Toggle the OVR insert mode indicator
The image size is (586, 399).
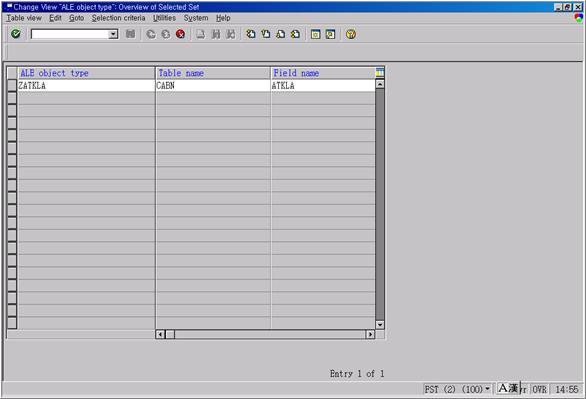click(539, 389)
